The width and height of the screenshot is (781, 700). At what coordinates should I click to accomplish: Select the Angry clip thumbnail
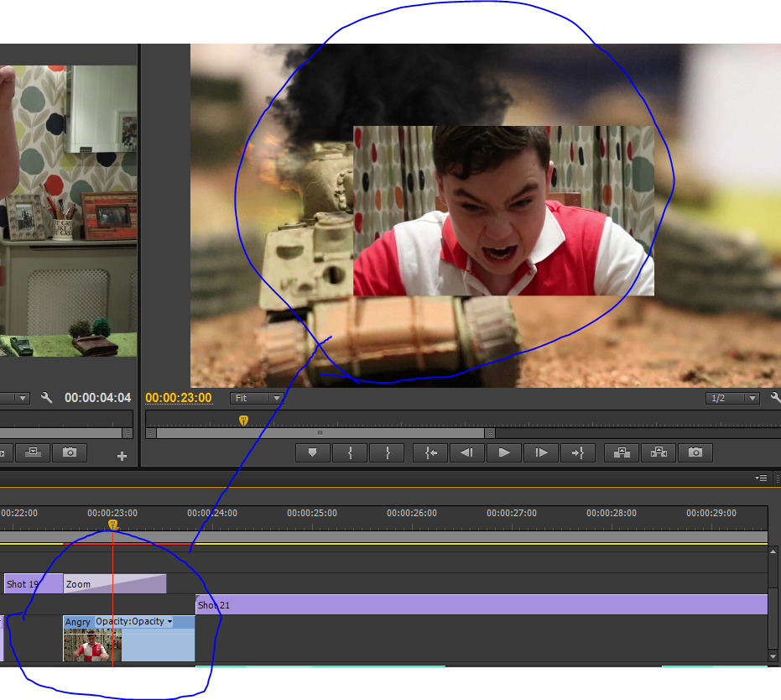point(92,645)
